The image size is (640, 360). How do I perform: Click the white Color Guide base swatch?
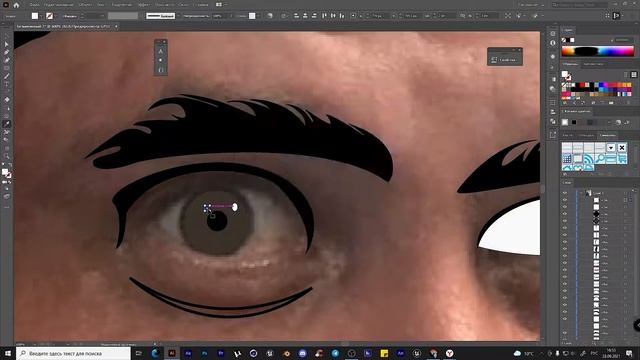565,122
